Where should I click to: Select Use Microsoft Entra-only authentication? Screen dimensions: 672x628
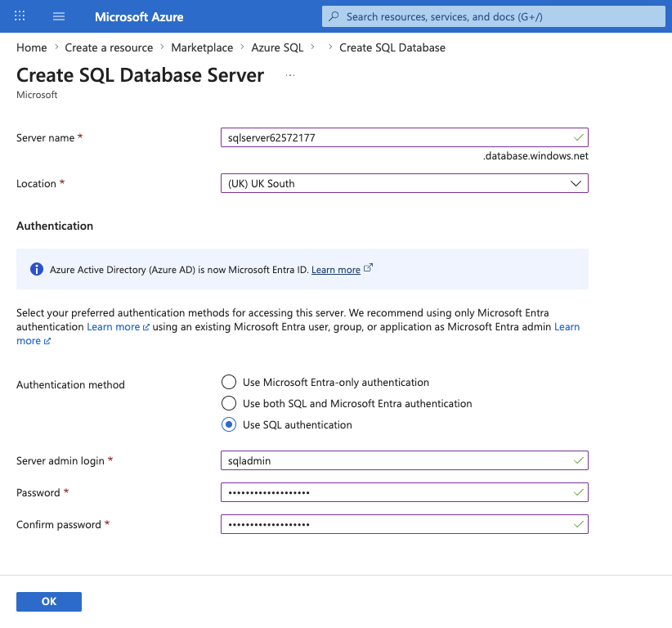(229, 382)
